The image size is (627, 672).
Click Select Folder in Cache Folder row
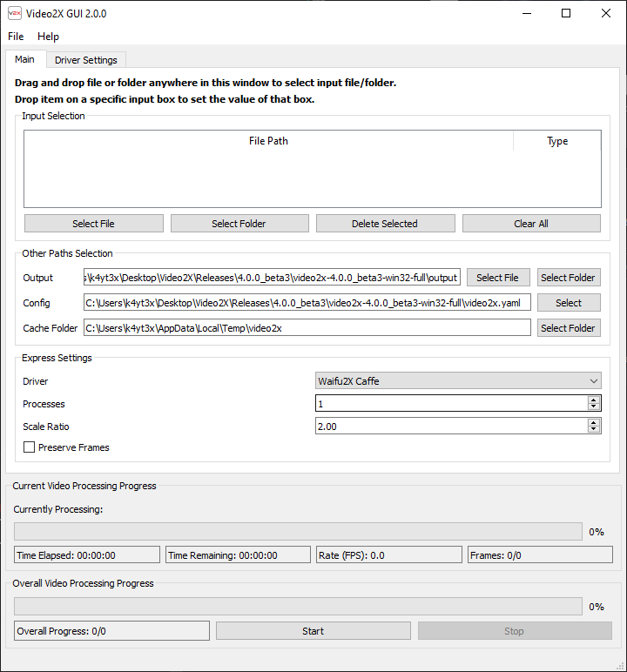(569, 328)
